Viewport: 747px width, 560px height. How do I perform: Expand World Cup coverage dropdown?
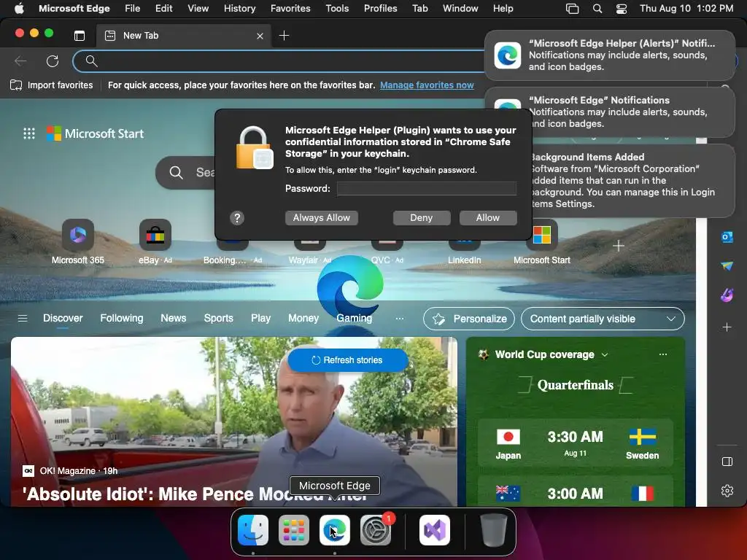point(605,355)
